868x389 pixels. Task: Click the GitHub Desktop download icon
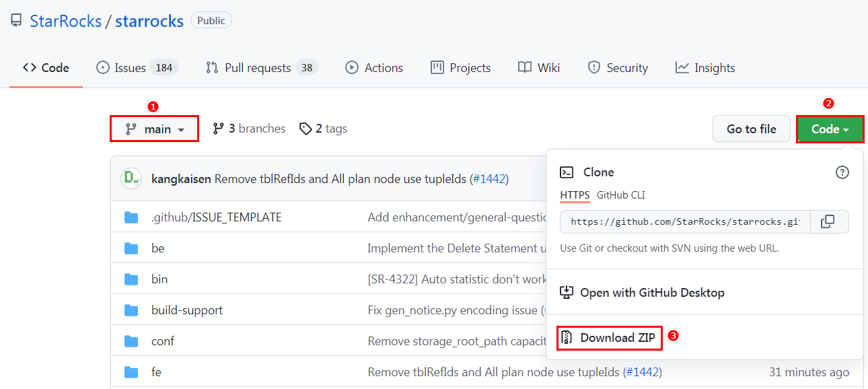click(x=567, y=293)
